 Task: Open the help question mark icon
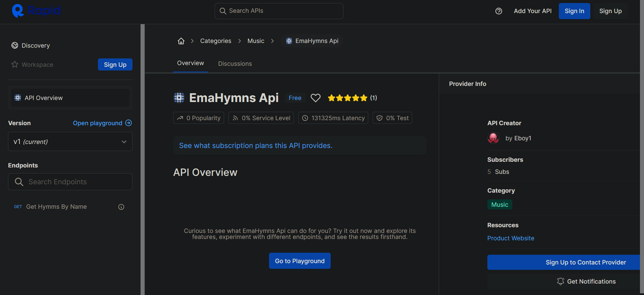point(499,11)
